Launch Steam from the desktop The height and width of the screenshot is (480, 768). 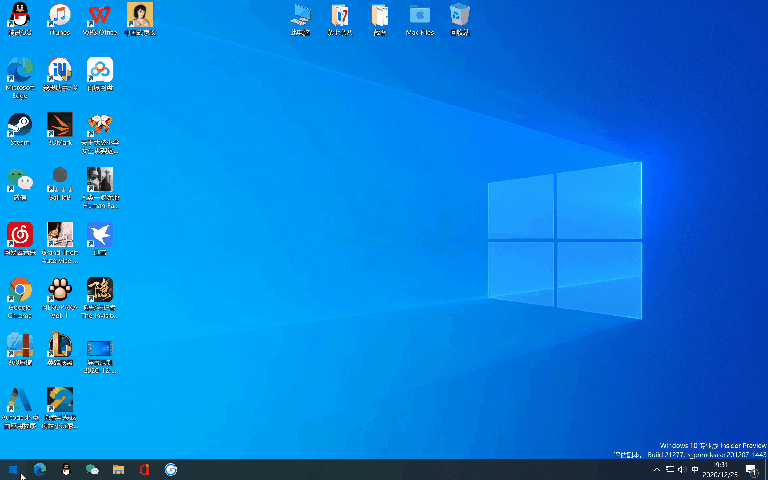tap(20, 126)
